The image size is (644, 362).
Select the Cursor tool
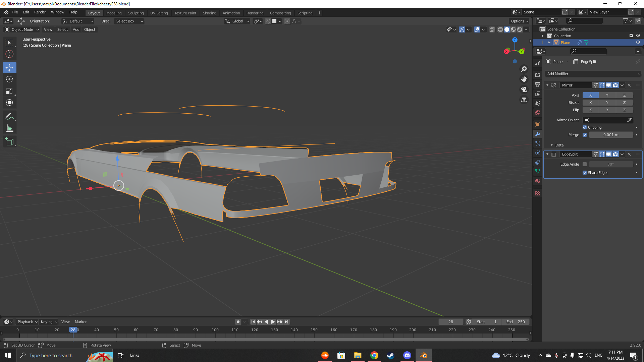tap(9, 54)
